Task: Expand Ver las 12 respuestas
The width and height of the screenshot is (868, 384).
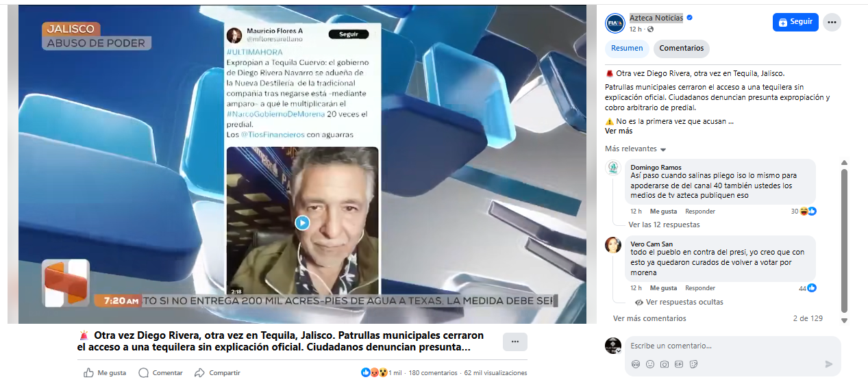Action: [664, 225]
